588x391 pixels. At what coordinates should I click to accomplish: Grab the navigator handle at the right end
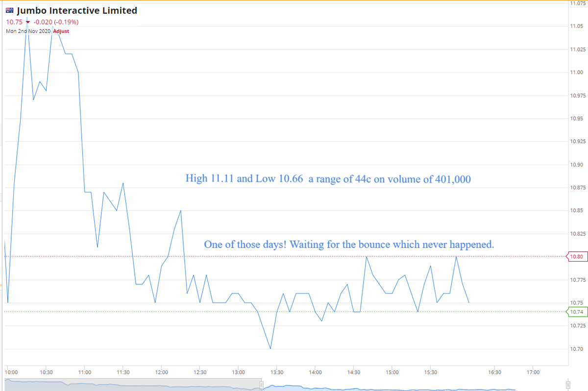coord(568,385)
